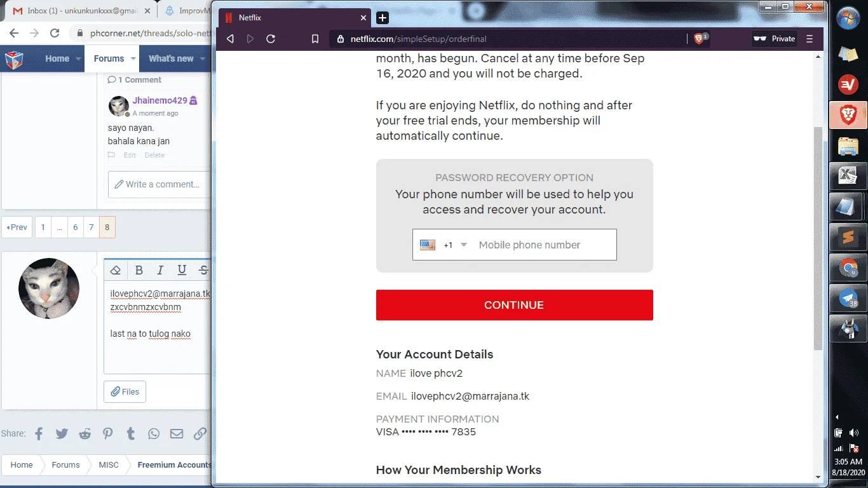
Task: Expand the Home menu arrow on phcorner
Action: (x=79, y=58)
